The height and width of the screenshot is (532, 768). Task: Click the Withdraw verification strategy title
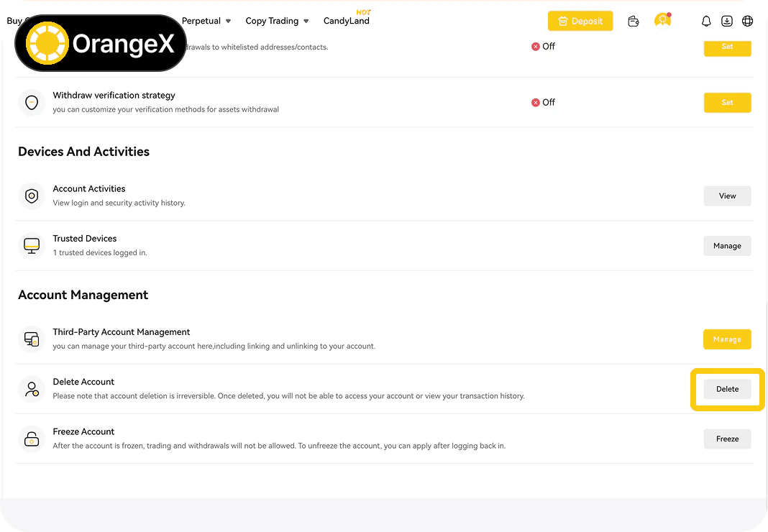[x=114, y=95]
